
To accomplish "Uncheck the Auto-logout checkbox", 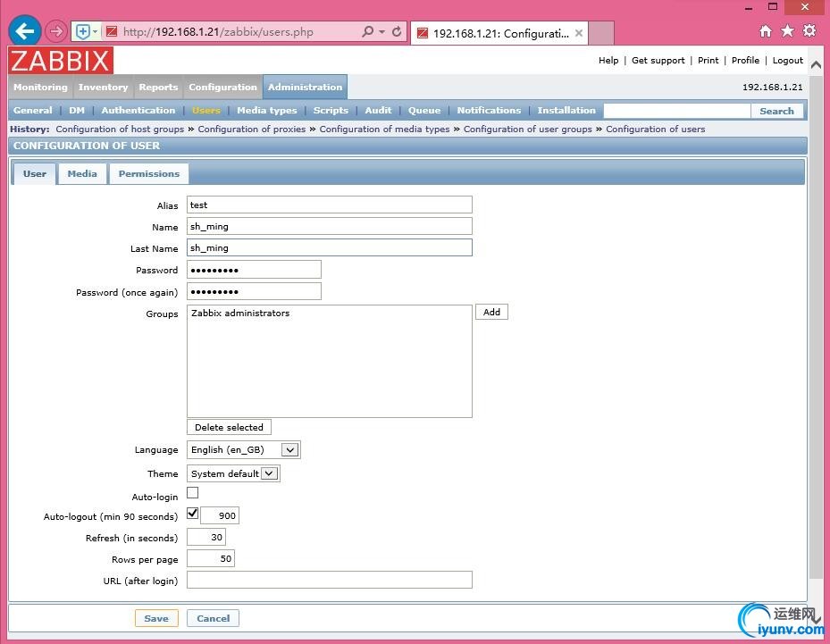I will point(193,514).
